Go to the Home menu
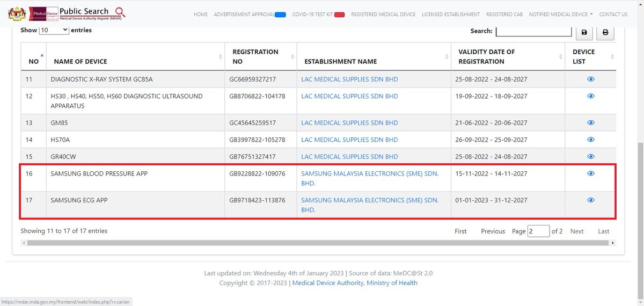Image resolution: width=644 pixels, height=306 pixels. (201, 14)
